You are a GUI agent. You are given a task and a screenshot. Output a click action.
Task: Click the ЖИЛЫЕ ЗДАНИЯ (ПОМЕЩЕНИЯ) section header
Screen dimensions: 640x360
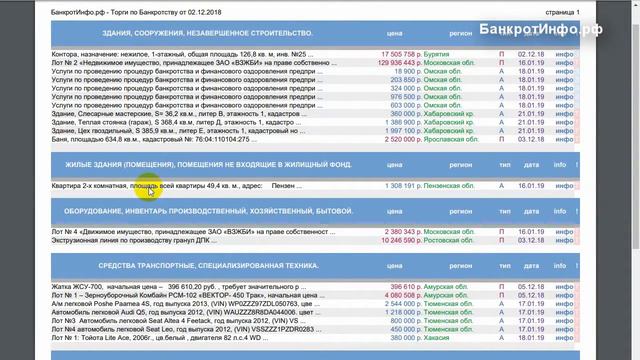click(x=209, y=165)
